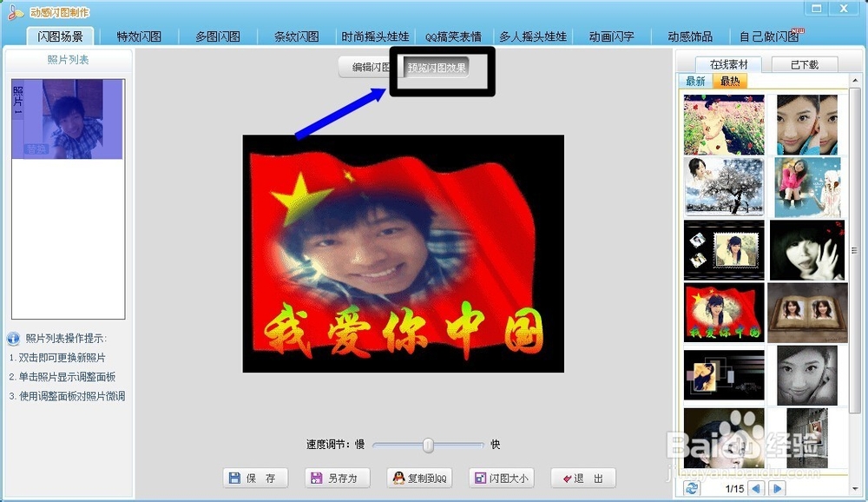Click the save diskette icon on 保存
The image size is (868, 502).
pyautogui.click(x=233, y=477)
